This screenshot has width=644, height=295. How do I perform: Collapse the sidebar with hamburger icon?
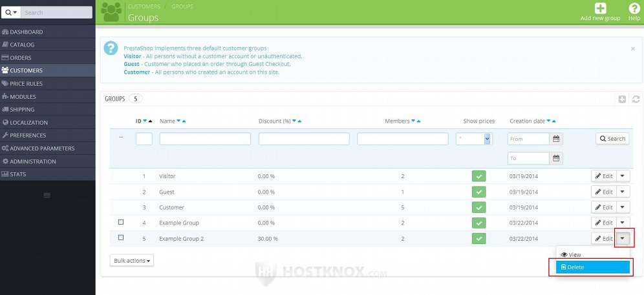(x=47, y=196)
